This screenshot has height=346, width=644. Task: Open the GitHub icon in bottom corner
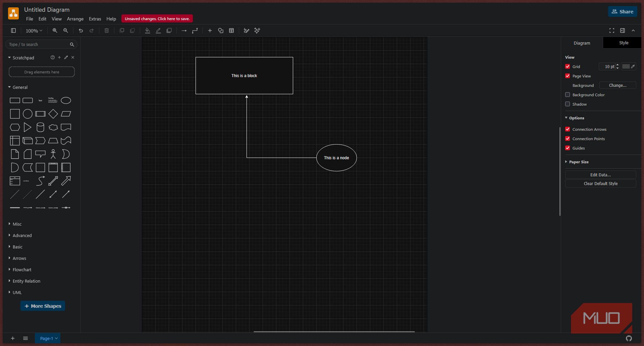tap(629, 338)
